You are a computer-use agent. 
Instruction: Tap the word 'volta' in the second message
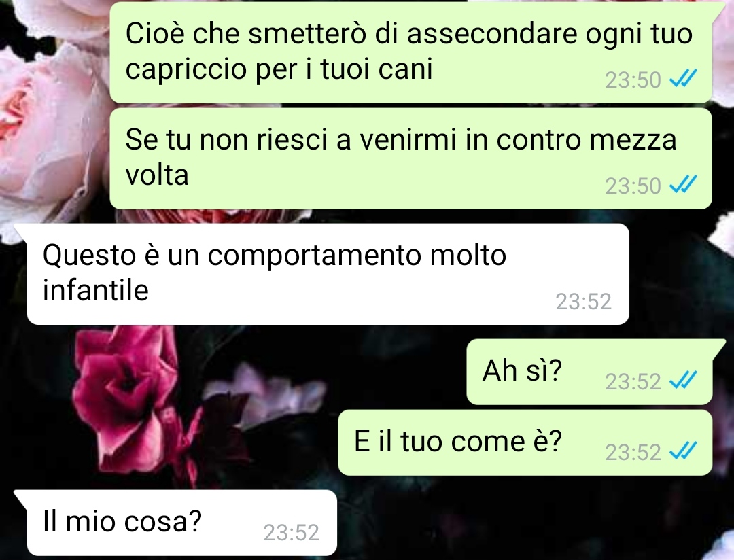pos(157,175)
